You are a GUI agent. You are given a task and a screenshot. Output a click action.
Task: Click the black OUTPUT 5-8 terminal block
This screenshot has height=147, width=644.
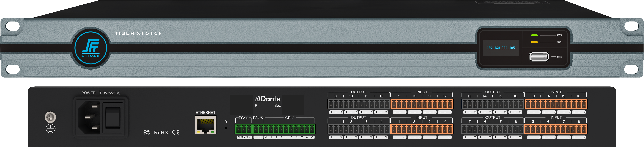pyautogui.click(x=493, y=129)
